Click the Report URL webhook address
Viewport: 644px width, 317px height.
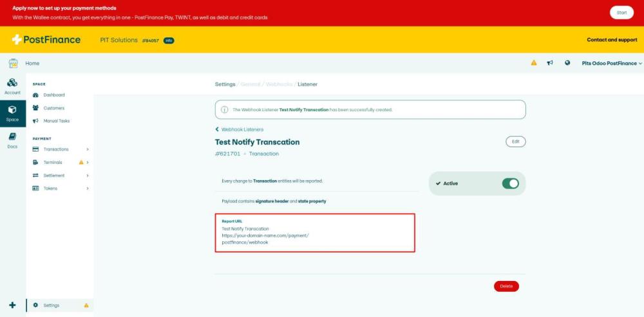[265, 239]
